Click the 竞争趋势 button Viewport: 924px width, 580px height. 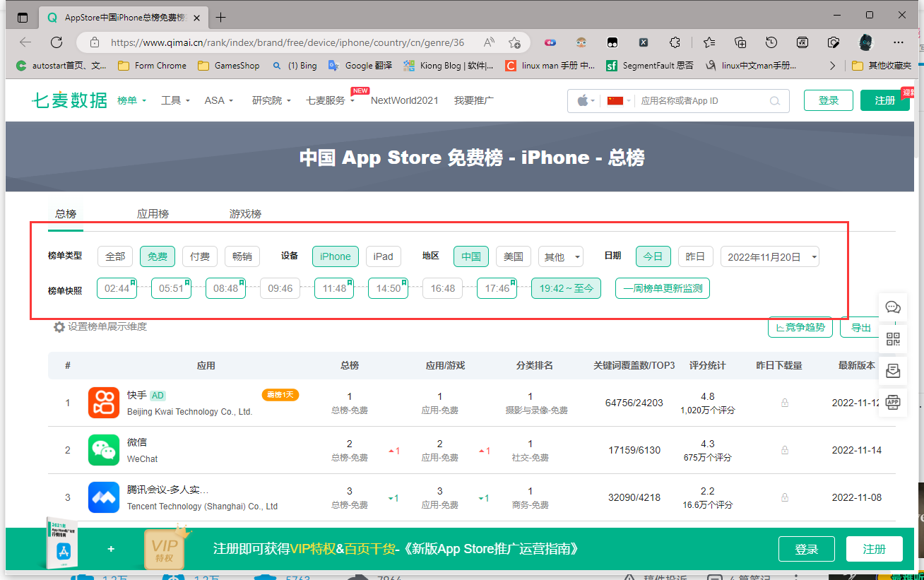[x=800, y=327]
